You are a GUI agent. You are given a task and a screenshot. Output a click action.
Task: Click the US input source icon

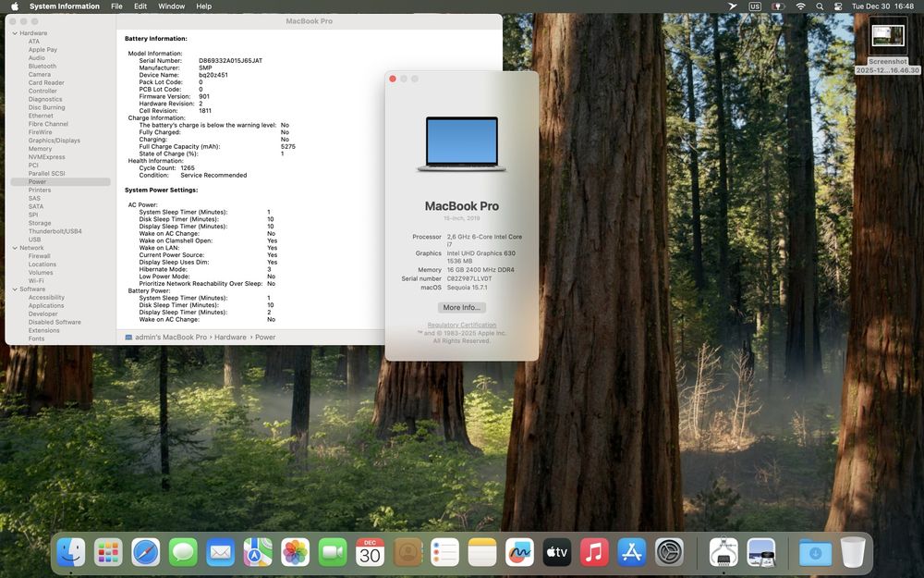click(x=755, y=6)
